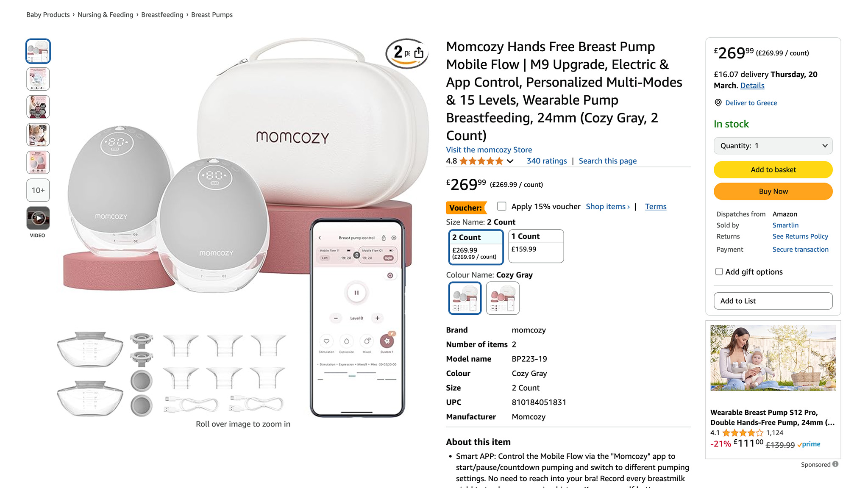
Task: Enable the Add gift options checkbox
Action: click(719, 272)
